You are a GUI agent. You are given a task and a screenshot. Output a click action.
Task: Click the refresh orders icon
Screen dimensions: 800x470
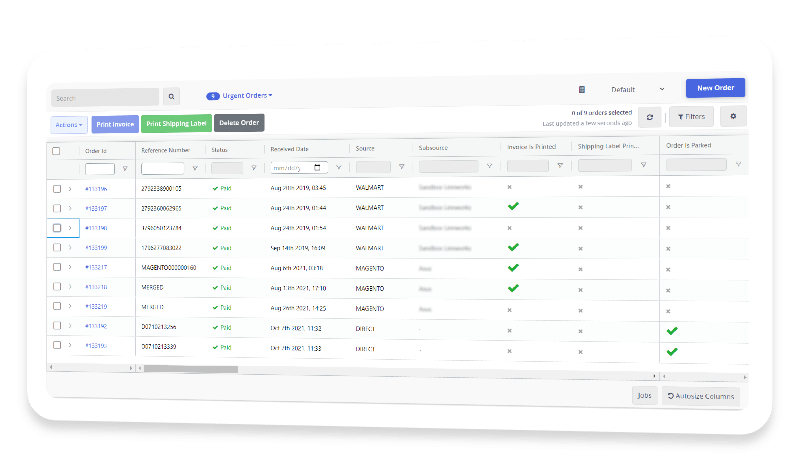[x=650, y=117]
